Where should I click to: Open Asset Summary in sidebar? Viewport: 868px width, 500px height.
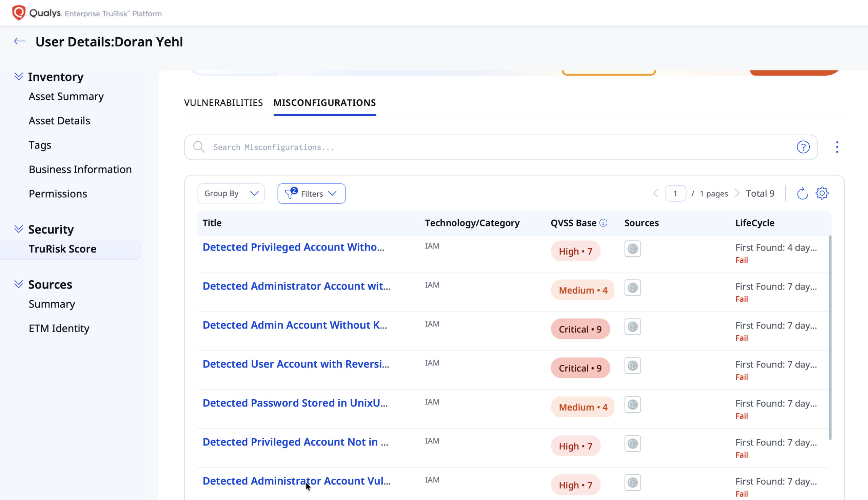[x=66, y=97]
